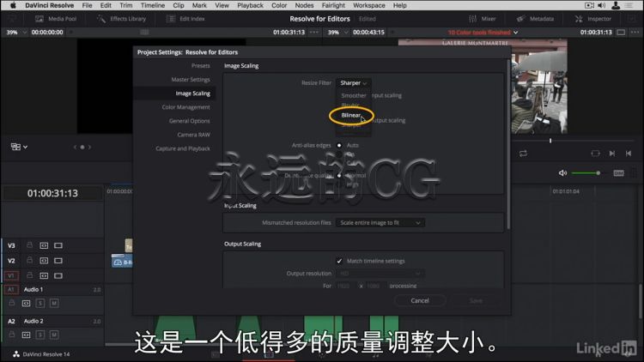Solo the Audio 1 track
Viewport: 644px width, 362px height.
39,304
